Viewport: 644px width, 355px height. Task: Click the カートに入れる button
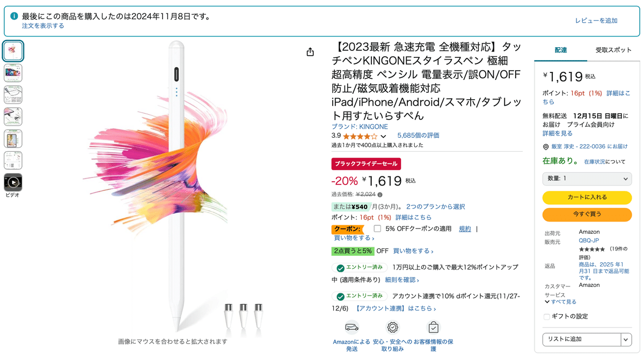[587, 197]
